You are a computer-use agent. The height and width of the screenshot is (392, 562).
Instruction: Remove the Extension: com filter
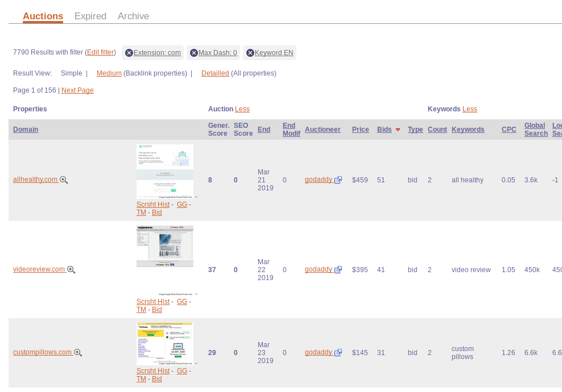click(x=129, y=53)
